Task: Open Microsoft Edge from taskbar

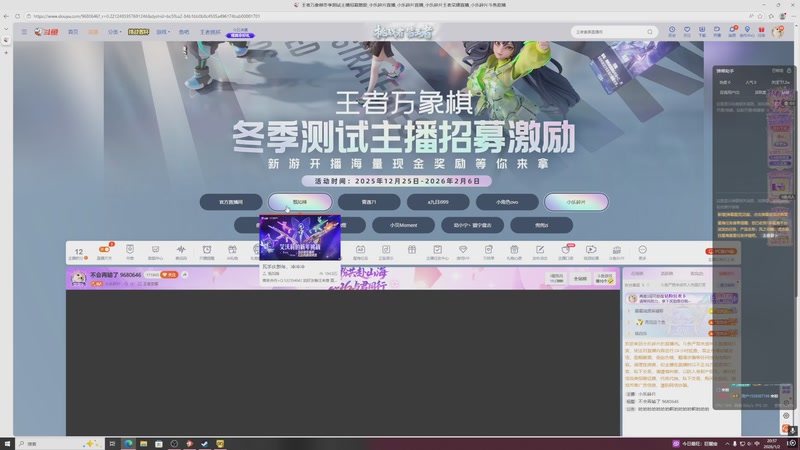Action: pos(128,444)
